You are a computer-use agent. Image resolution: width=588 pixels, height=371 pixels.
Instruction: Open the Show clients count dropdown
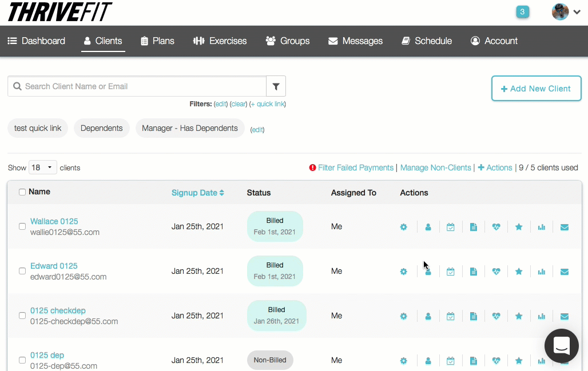(43, 167)
